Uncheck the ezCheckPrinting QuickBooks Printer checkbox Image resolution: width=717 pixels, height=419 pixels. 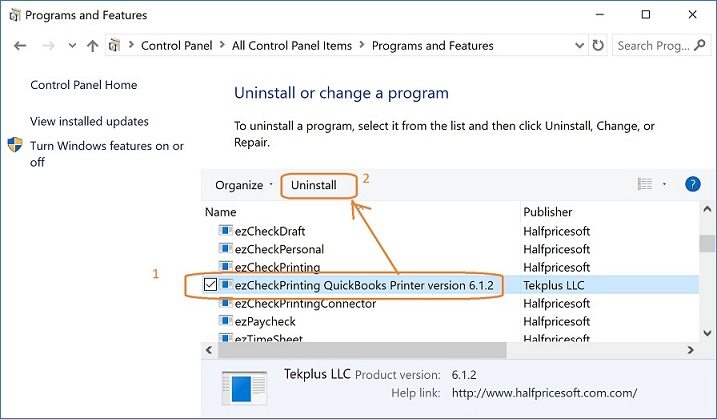(x=210, y=285)
